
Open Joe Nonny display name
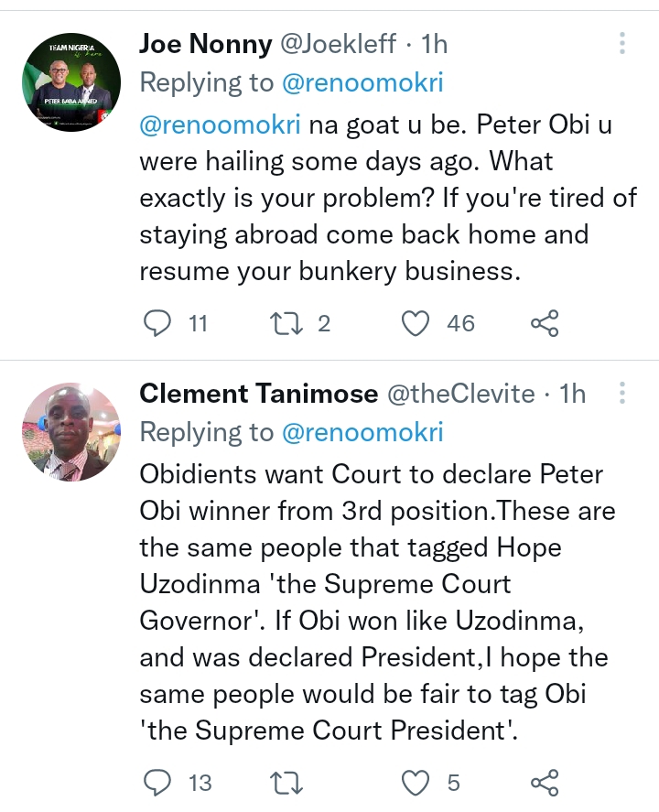coord(206,43)
